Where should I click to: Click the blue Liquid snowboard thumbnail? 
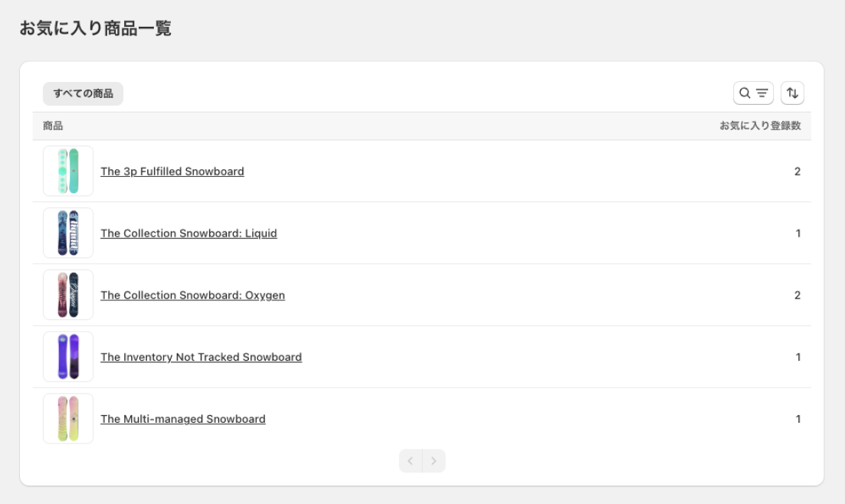click(x=68, y=233)
